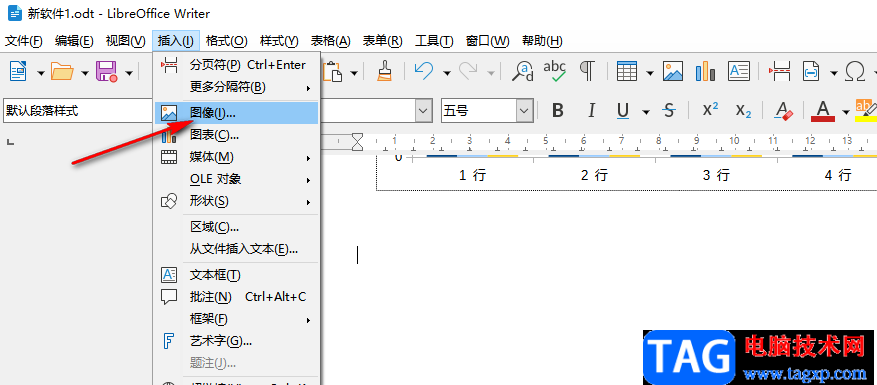Click toolbar Insert Image icon
The height and width of the screenshot is (385, 877).
(x=673, y=72)
